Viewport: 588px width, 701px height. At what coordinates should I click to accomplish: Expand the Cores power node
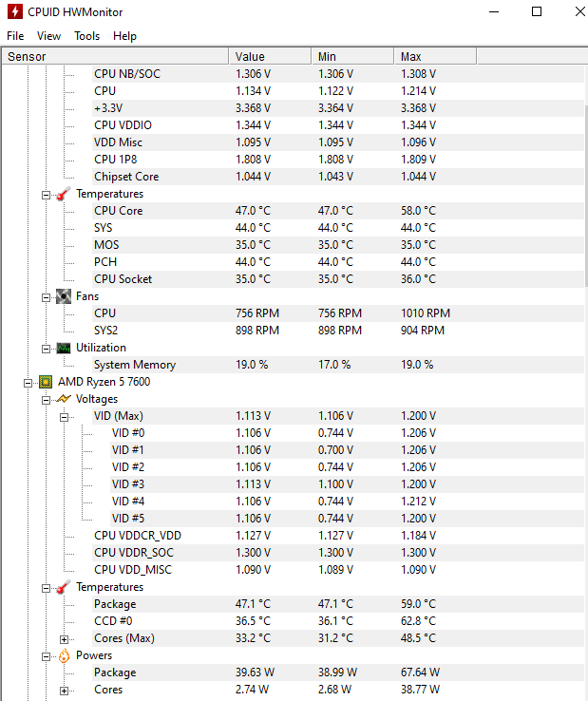64,692
